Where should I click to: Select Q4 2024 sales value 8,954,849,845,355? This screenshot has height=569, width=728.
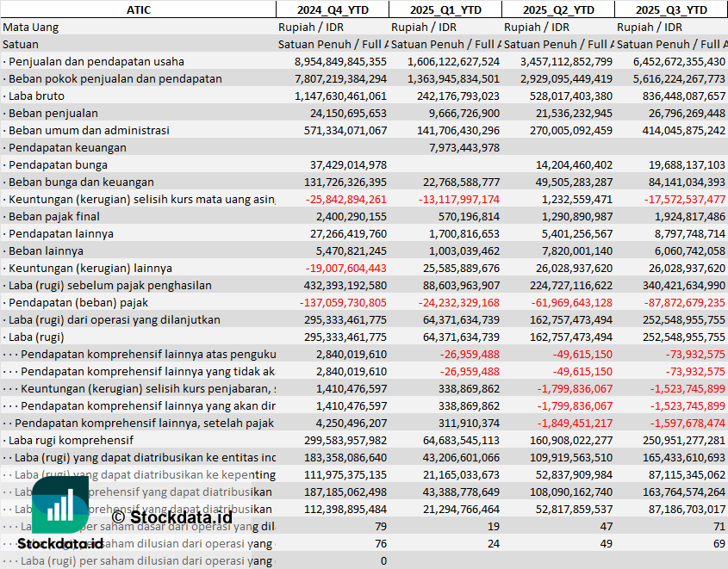point(340,61)
